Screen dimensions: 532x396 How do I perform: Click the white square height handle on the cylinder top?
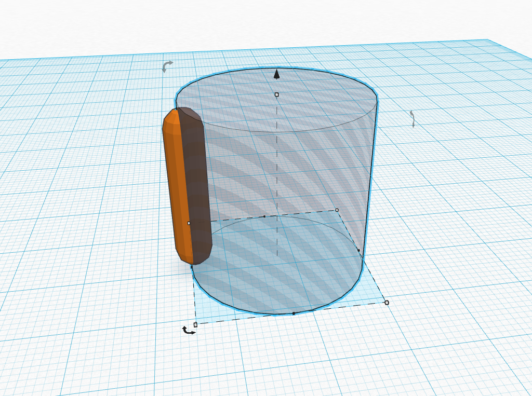276,94
